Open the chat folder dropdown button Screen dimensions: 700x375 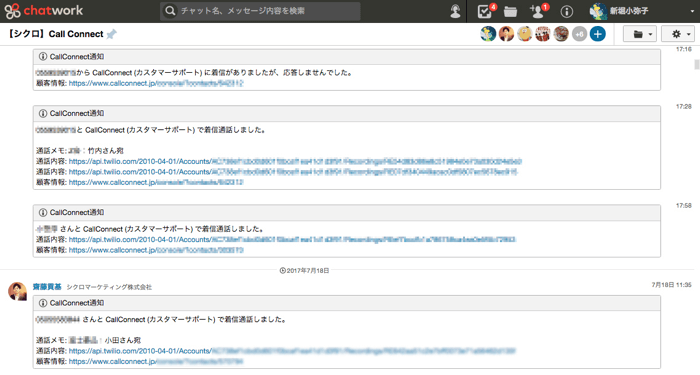[640, 34]
